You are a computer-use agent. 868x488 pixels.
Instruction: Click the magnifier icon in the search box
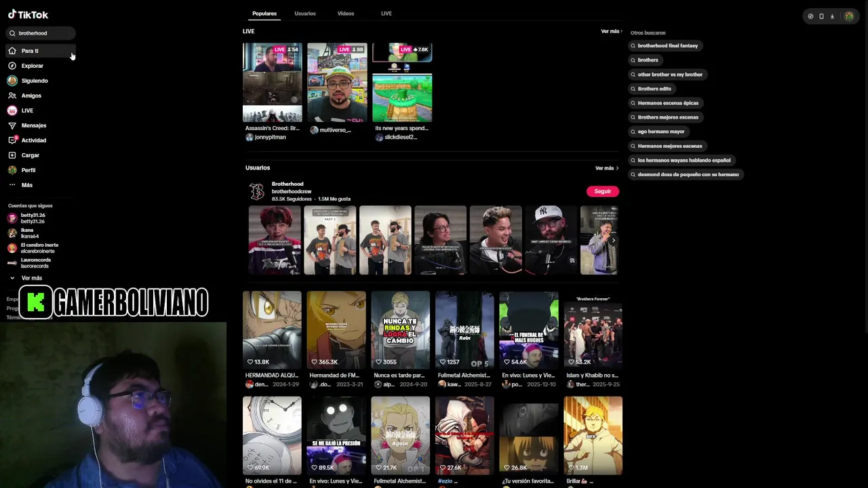(12, 33)
